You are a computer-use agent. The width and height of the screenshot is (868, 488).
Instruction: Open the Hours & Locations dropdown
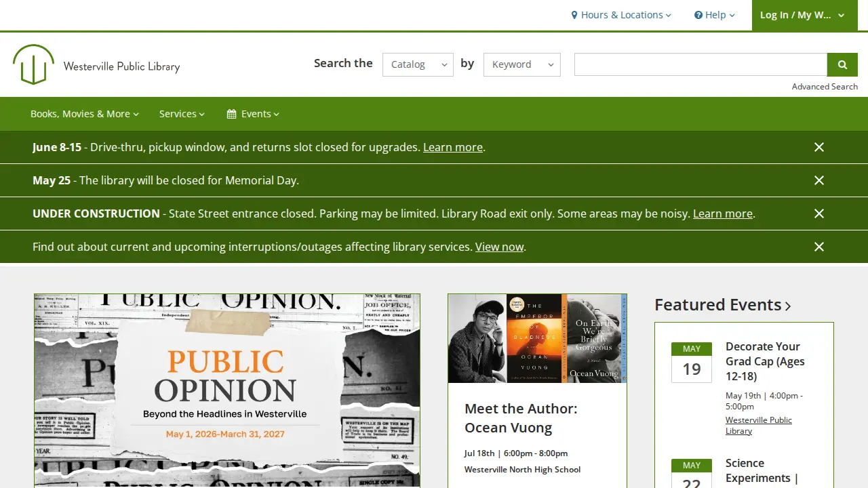tap(621, 15)
